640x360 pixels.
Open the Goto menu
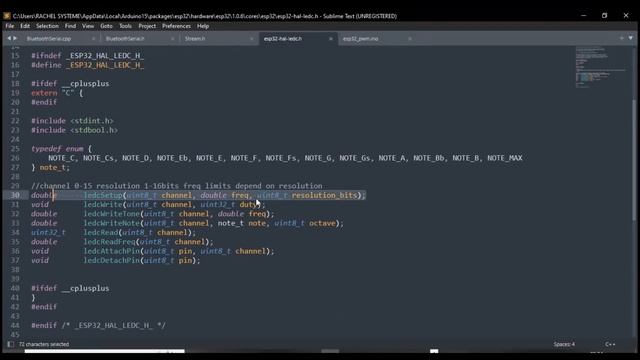tap(106, 26)
